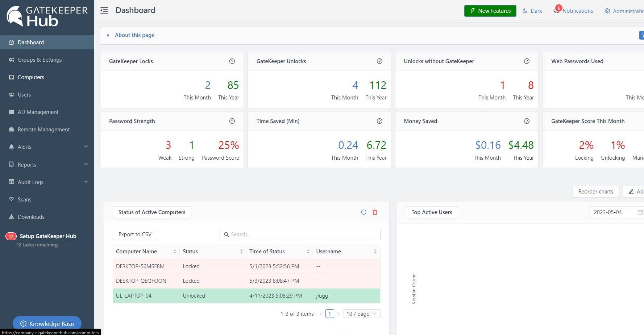Go to the Users page
644x335 pixels.
coord(47,95)
